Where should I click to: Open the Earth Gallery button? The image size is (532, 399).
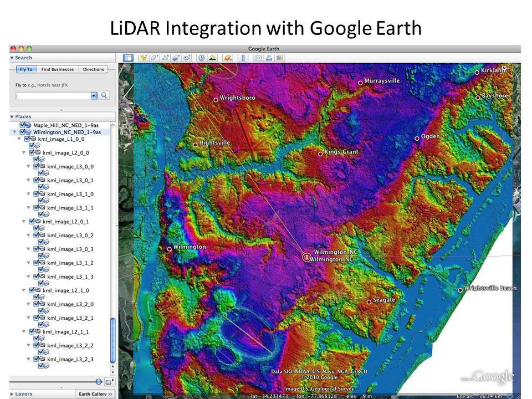tap(95, 394)
